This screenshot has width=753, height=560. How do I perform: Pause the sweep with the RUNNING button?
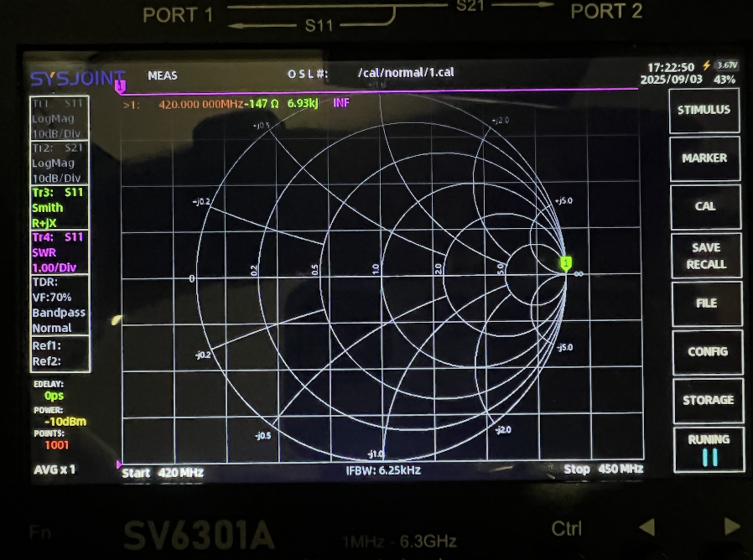[x=709, y=449]
